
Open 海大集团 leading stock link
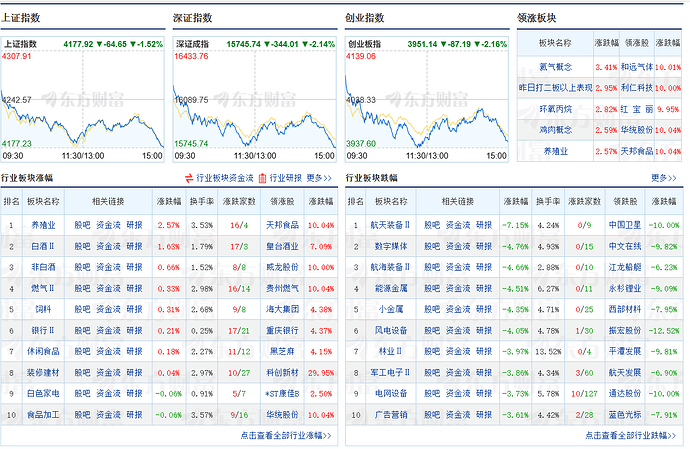(282, 309)
